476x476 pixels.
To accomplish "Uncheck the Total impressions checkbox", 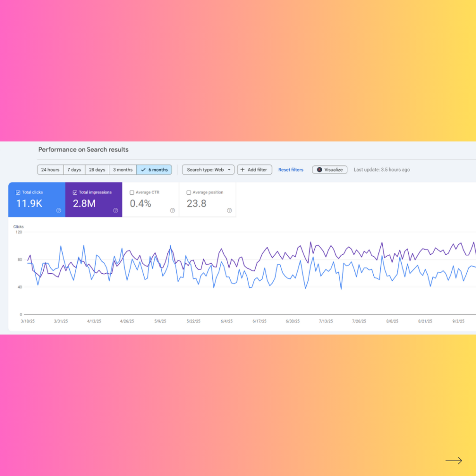I will point(75,192).
